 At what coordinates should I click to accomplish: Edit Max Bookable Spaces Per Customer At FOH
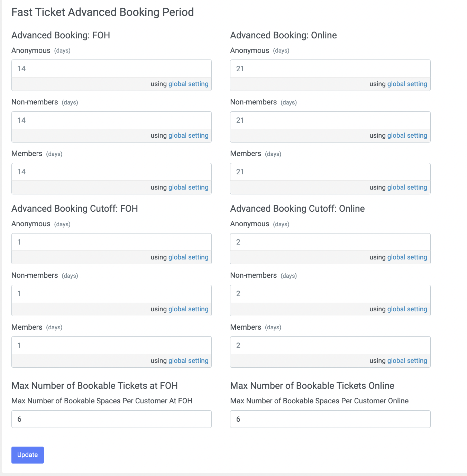[x=111, y=419]
